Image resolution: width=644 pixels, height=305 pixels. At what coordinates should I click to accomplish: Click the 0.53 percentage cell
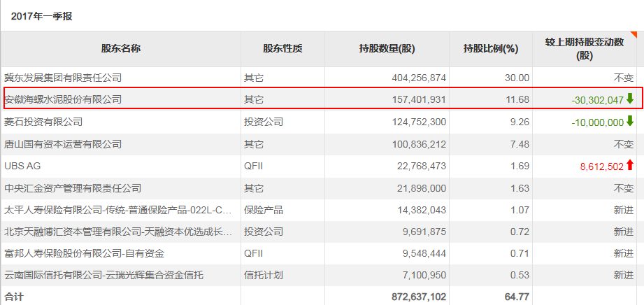tap(520, 276)
